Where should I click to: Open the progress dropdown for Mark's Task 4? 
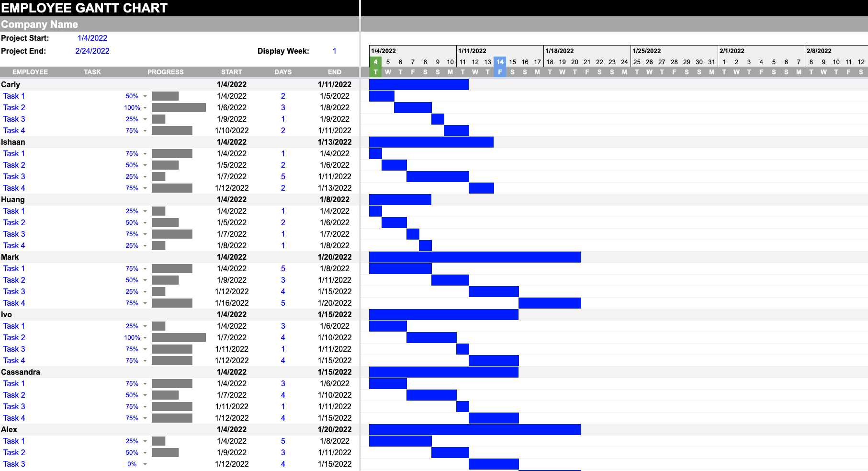pyautogui.click(x=145, y=303)
